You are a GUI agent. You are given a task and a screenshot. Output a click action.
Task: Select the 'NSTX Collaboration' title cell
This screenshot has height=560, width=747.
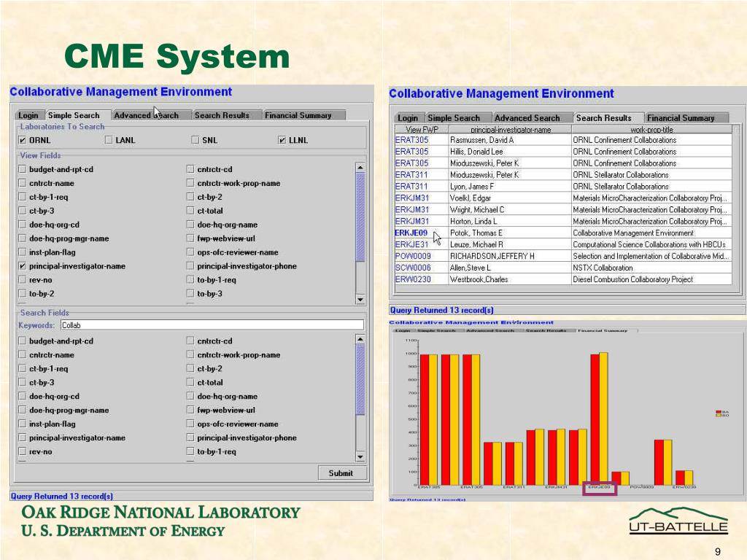(651, 268)
